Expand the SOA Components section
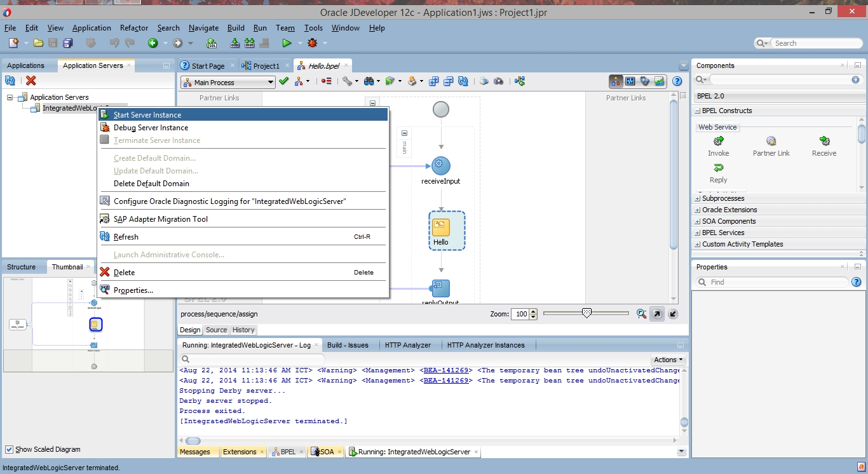Screen dimensions: 868x474 [698, 222]
